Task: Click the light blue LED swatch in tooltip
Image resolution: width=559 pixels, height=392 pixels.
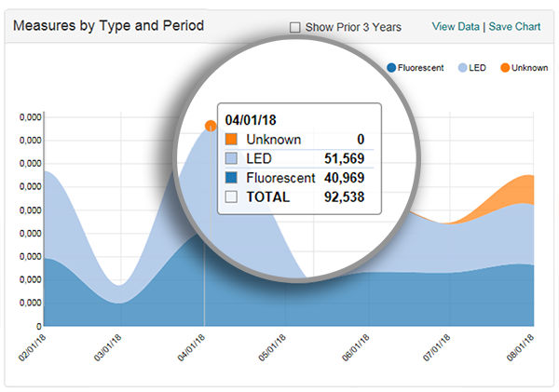Action: [231, 158]
